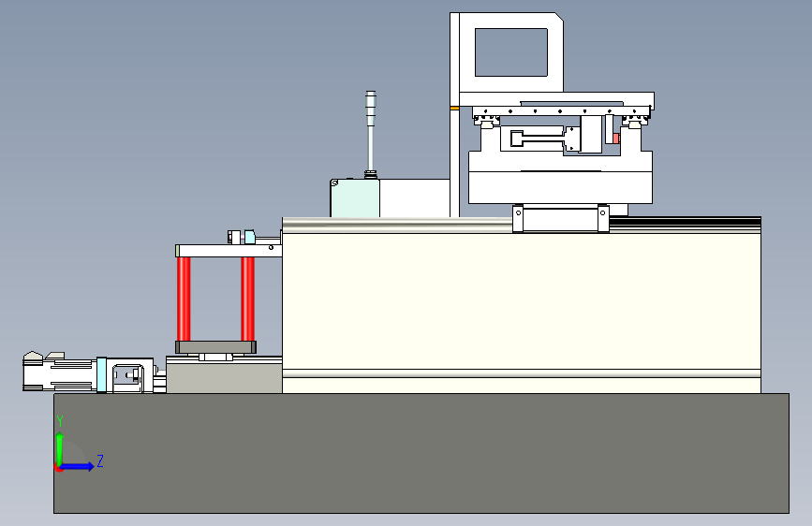Image resolution: width=812 pixels, height=526 pixels.
Task: Click the blue Z axis arrow of the triad
Action: (78, 466)
